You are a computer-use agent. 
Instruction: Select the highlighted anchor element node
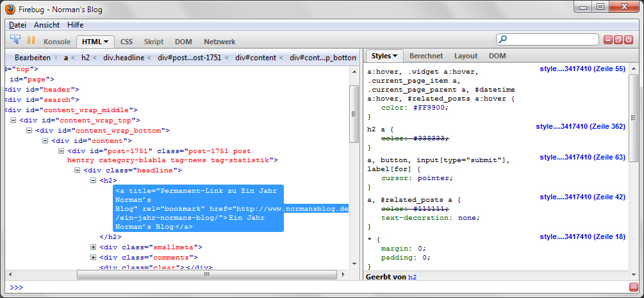pyautogui.click(x=198, y=208)
